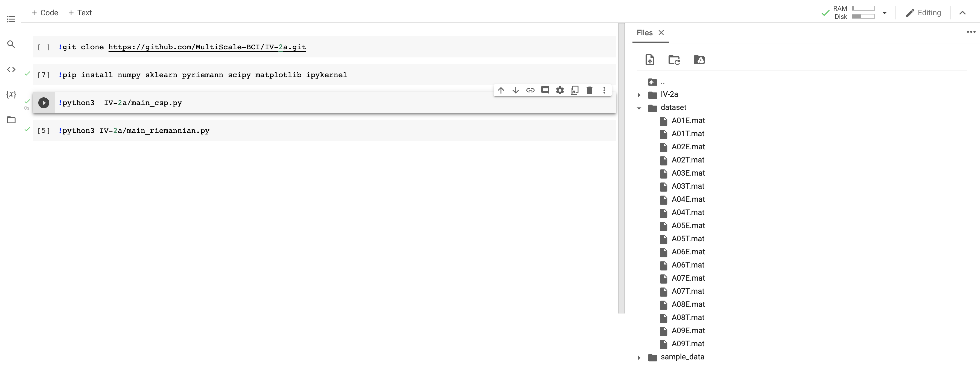Collapse the dataset folder
Image resolution: width=980 pixels, height=378 pixels.
(x=639, y=108)
